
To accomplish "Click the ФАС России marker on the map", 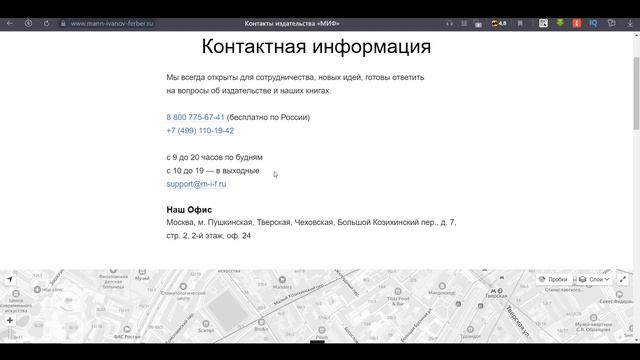I will click(127, 332).
